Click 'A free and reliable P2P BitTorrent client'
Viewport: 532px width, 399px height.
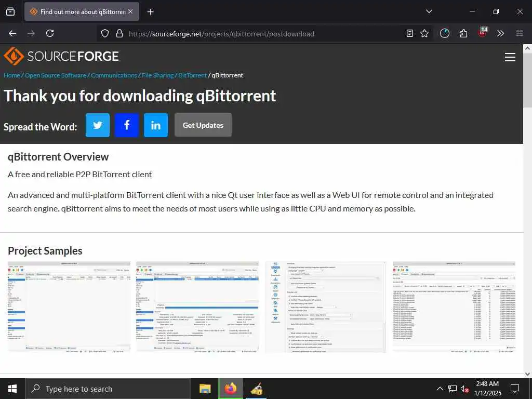coord(79,175)
